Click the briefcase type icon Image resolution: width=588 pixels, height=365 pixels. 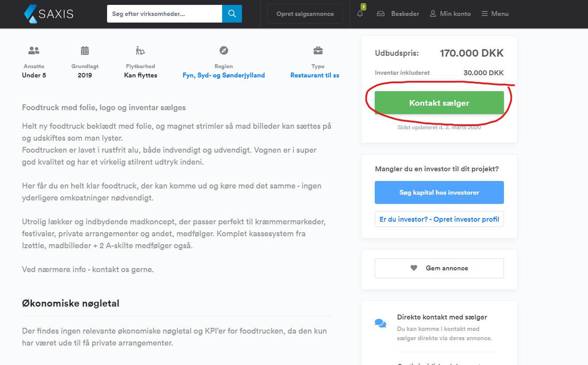(x=318, y=50)
